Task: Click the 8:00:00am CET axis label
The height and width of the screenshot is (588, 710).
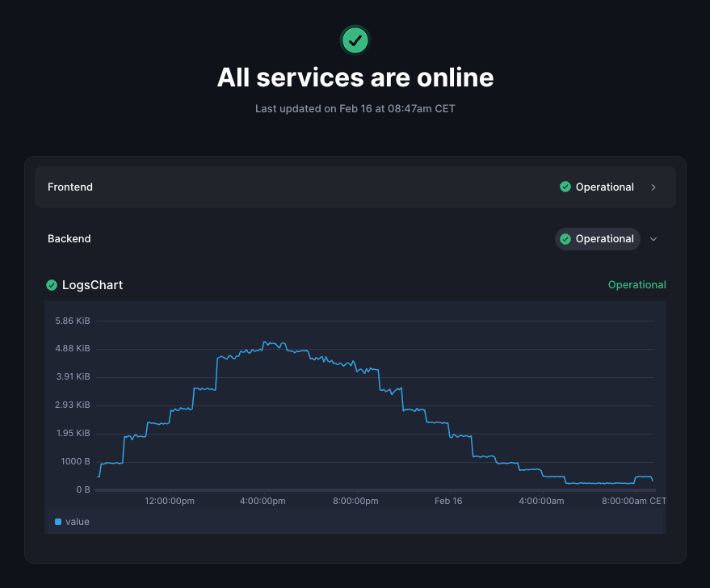Action: coord(634,502)
